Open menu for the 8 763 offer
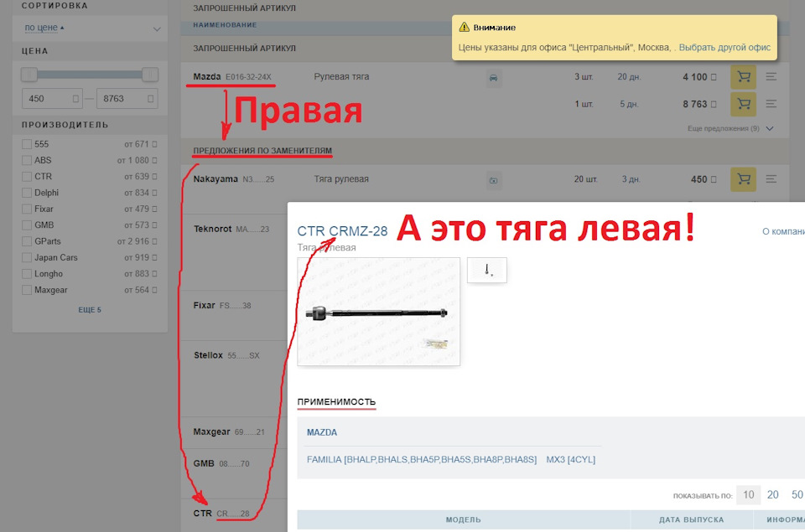Image resolution: width=805 pixels, height=532 pixels. click(771, 104)
